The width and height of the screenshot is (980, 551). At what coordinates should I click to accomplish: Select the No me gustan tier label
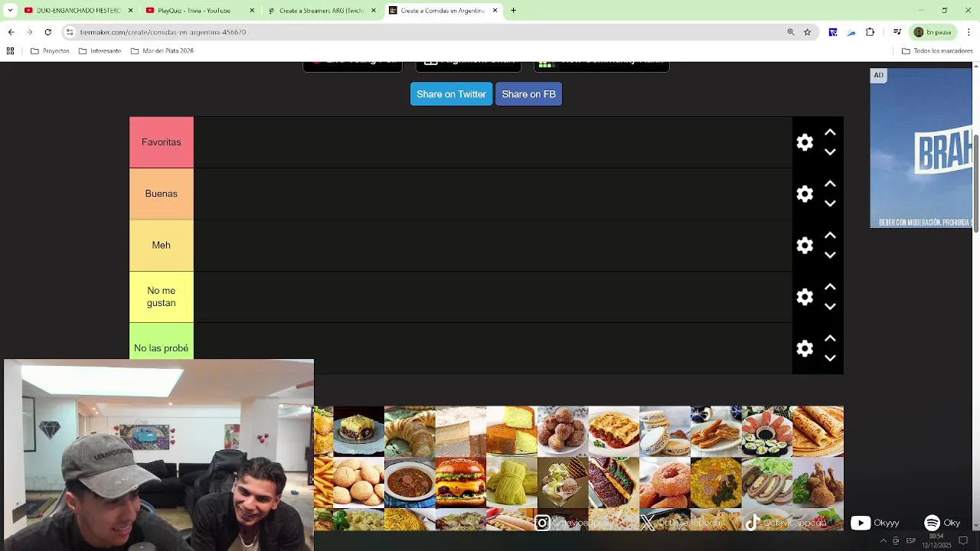pos(162,297)
